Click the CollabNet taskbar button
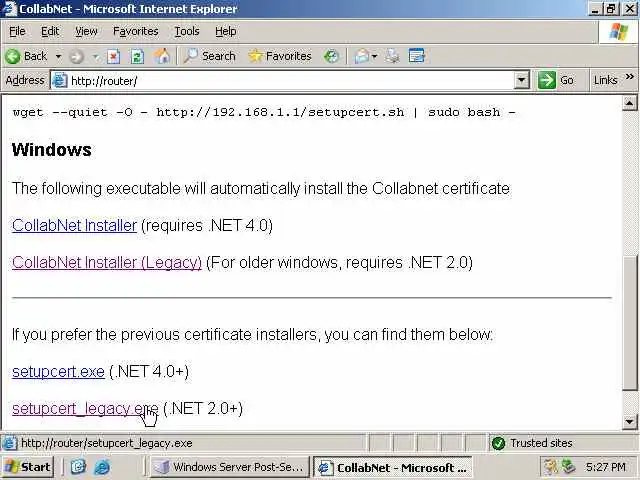This screenshot has width=640, height=480. tap(393, 467)
